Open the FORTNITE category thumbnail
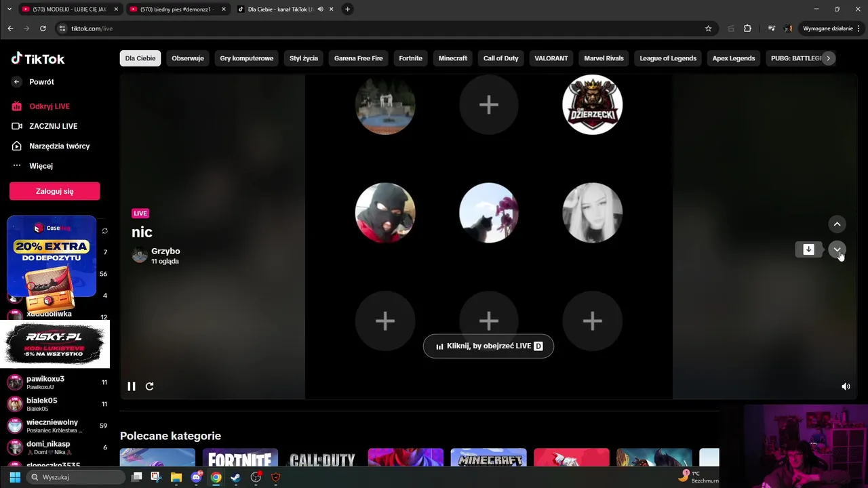 [x=240, y=457]
